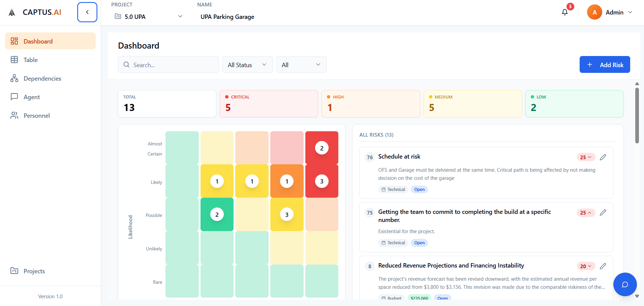644x306 pixels.
Task: Click the pencil icon for risk 75
Action: [x=603, y=213]
